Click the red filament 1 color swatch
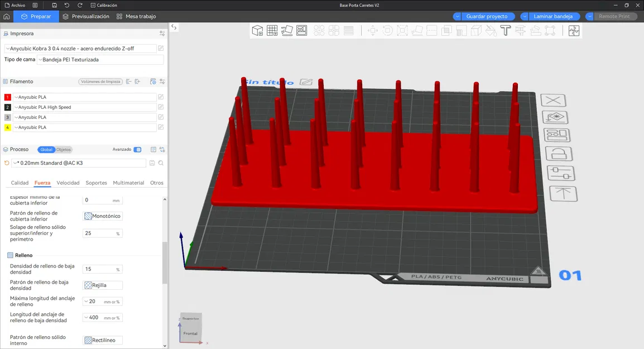The width and height of the screenshot is (644, 349). 7,97
